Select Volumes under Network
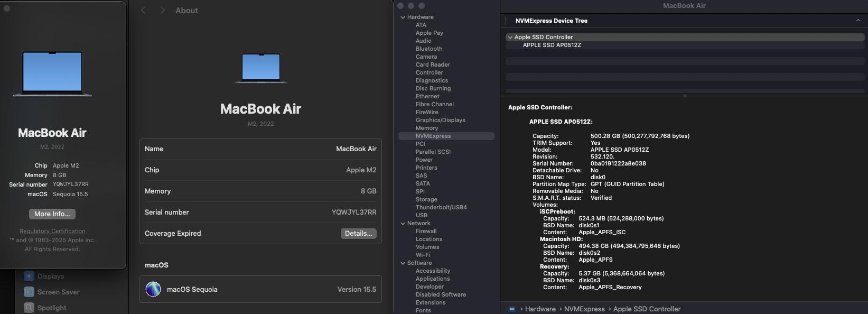The image size is (868, 314). tap(427, 247)
